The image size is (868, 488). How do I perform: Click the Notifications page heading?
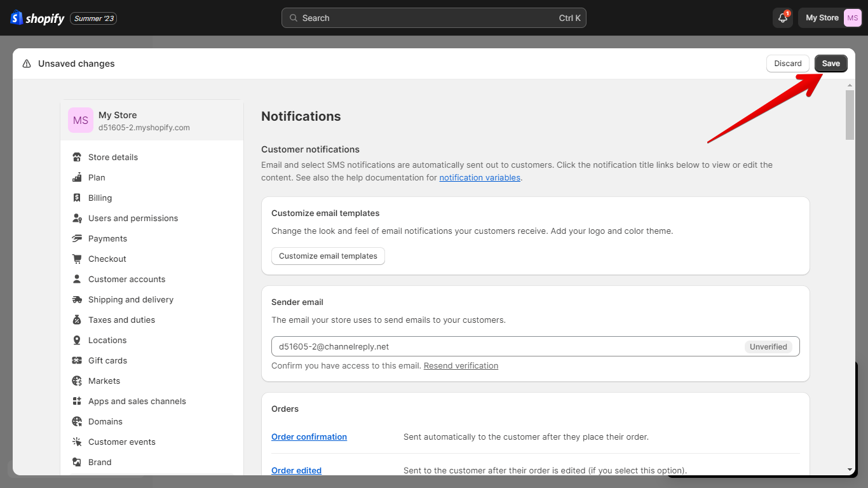tap(301, 116)
